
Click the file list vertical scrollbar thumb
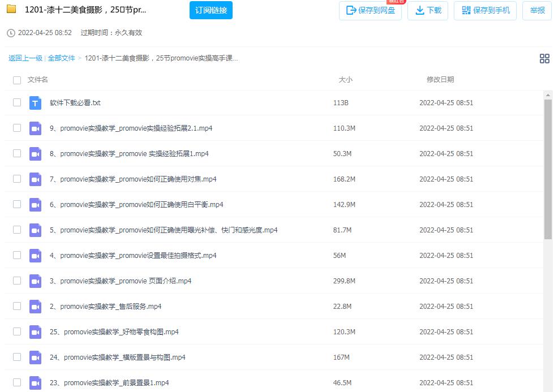pos(548,169)
